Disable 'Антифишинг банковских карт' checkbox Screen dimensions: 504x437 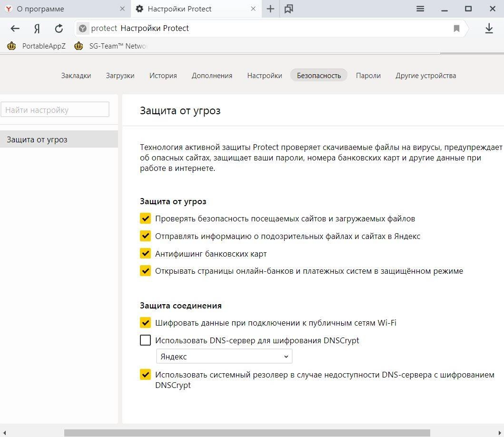pos(145,253)
